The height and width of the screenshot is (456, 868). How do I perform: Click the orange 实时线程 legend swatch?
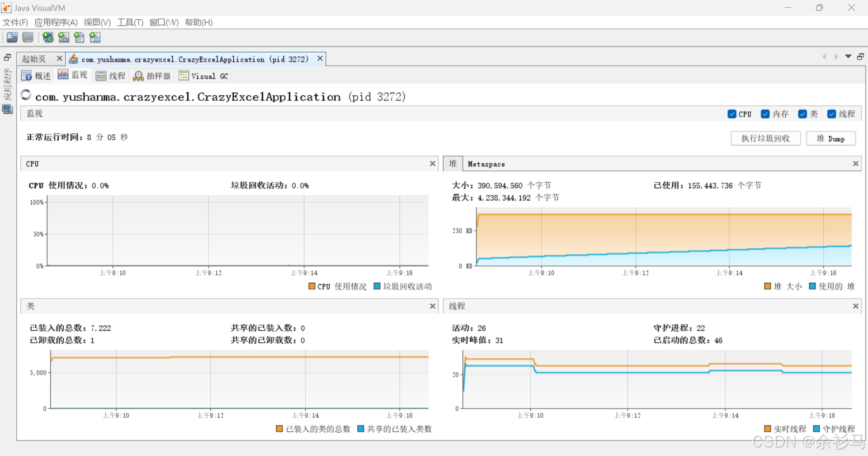(x=768, y=428)
